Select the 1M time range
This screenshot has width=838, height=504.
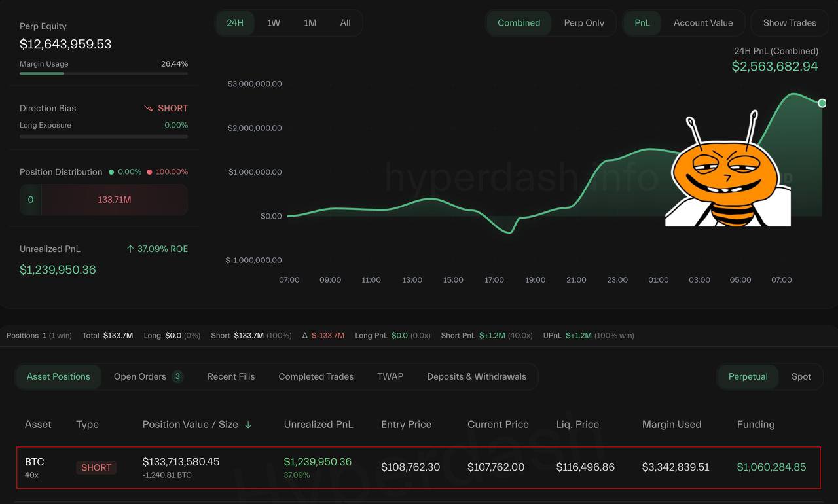[x=310, y=23]
